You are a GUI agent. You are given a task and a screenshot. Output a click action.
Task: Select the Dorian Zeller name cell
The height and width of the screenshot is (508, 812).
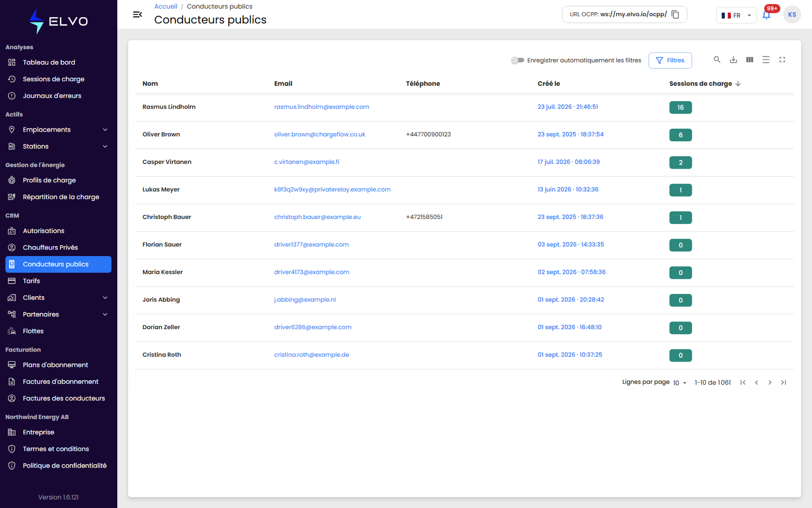coord(161,327)
